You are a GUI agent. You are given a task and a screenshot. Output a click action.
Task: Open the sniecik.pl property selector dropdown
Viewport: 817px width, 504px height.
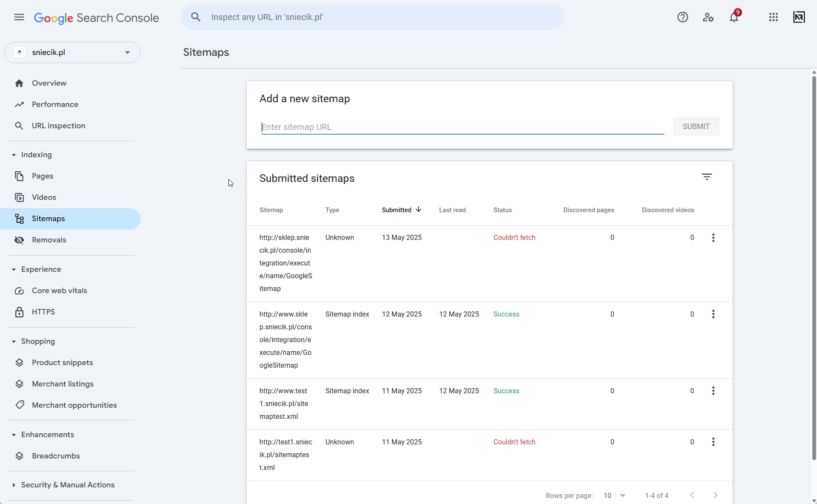tap(72, 53)
